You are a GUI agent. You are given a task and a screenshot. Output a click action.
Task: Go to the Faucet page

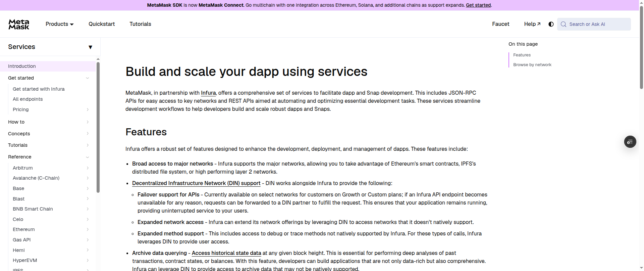pyautogui.click(x=500, y=24)
